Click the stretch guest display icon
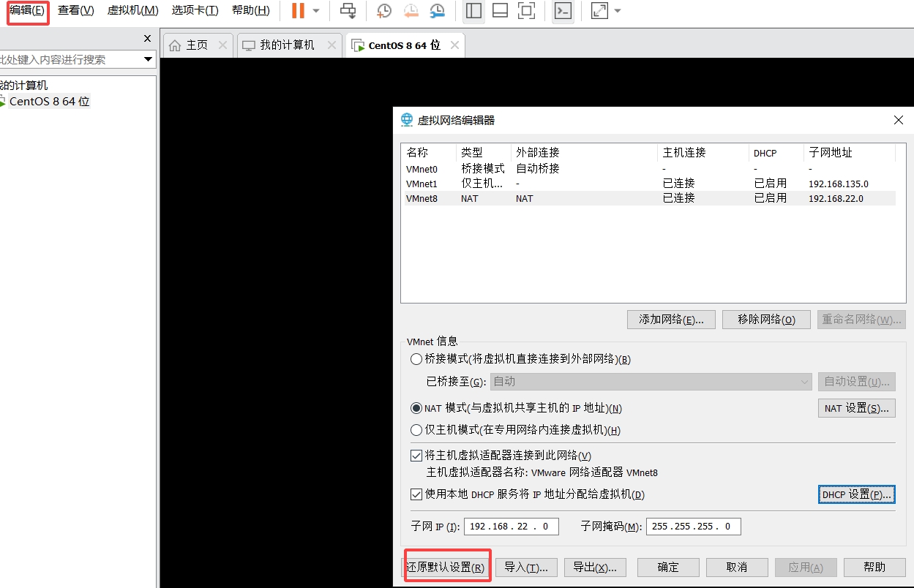The width and height of the screenshot is (914, 588). click(599, 11)
